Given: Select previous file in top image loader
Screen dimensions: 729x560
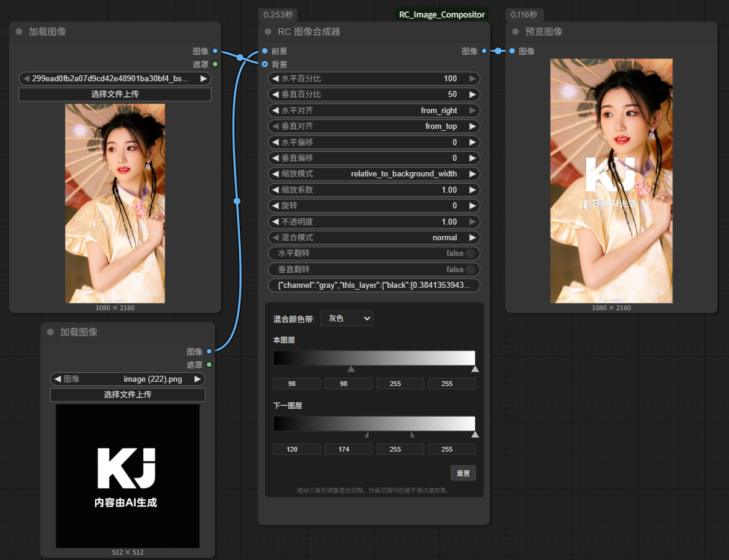Looking at the screenshot, I should pos(26,79).
